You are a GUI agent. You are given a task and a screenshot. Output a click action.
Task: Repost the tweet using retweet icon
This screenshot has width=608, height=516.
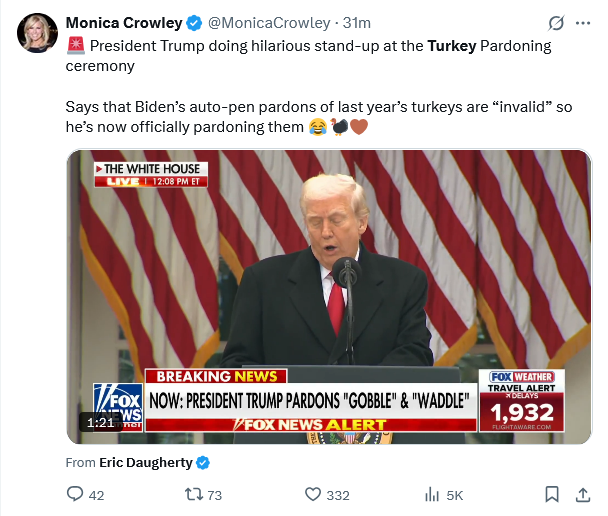pyautogui.click(x=193, y=495)
